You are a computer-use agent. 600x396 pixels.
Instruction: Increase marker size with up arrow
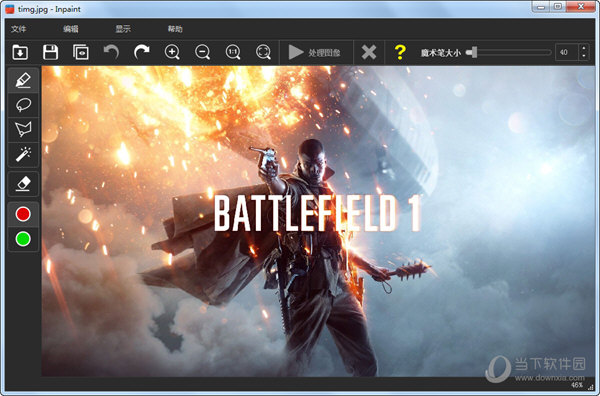tap(584, 49)
